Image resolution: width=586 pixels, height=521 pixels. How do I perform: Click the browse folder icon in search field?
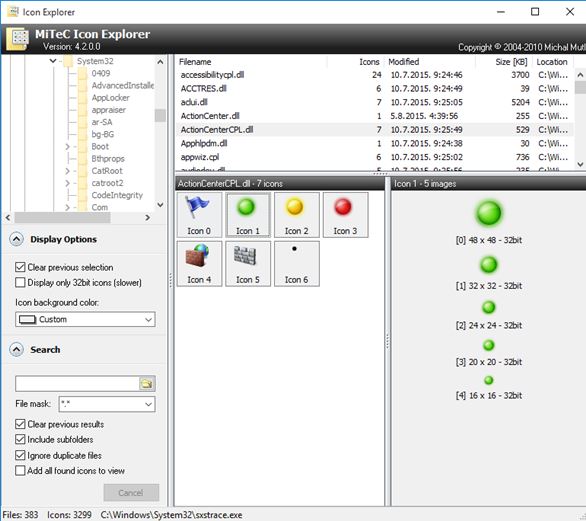[x=146, y=383]
